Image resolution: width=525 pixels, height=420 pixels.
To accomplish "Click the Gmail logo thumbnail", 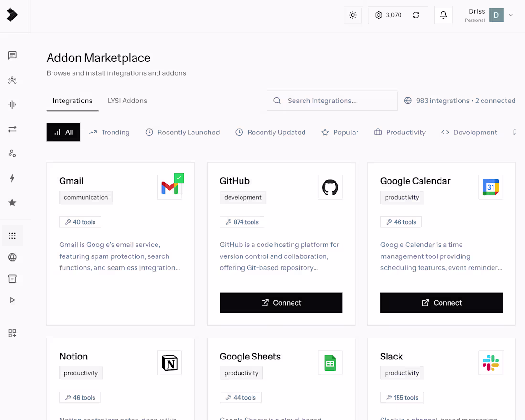I will click(169, 187).
